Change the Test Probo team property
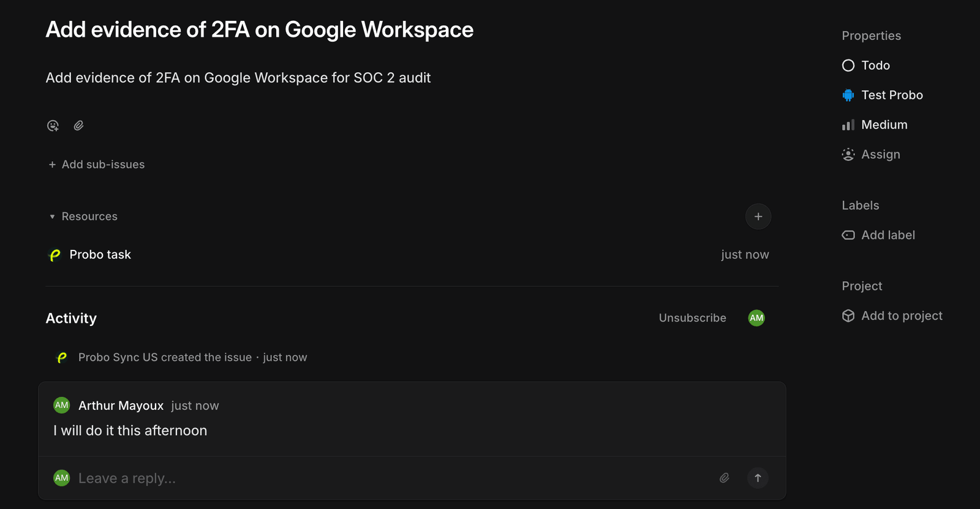 [883, 95]
